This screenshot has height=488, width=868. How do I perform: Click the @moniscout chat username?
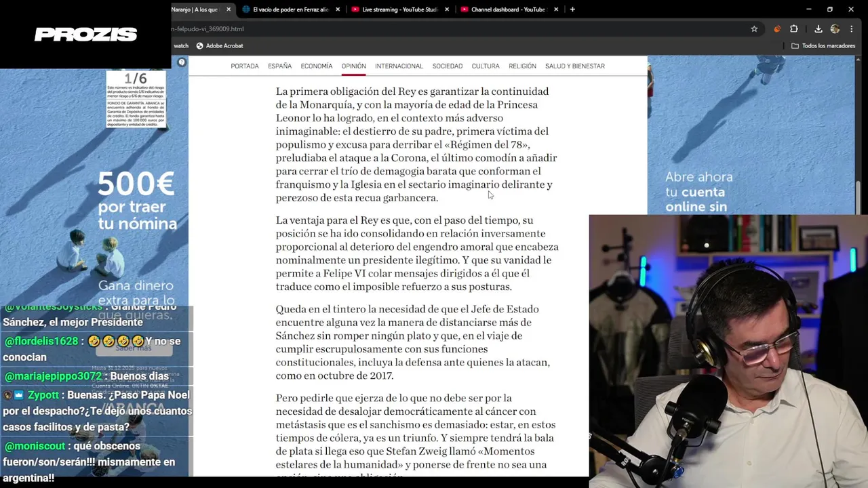pos(35,447)
